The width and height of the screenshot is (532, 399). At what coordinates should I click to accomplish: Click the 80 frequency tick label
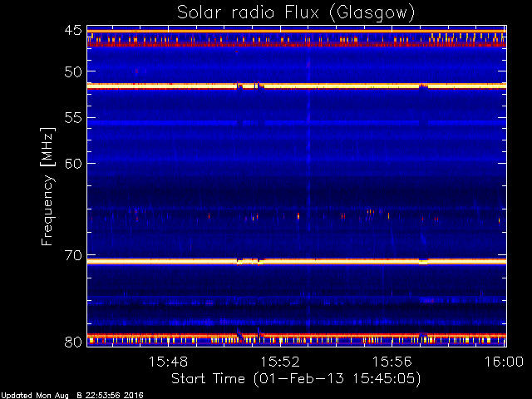73,342
